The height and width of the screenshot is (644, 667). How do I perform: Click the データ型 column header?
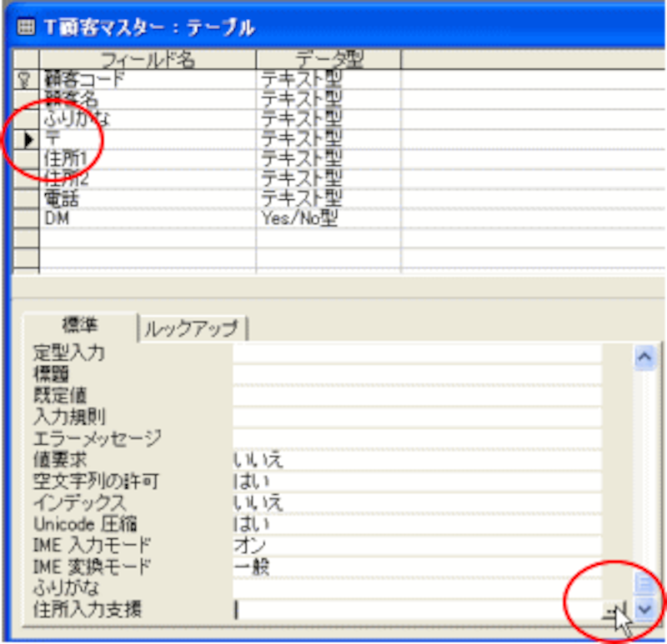(x=328, y=59)
